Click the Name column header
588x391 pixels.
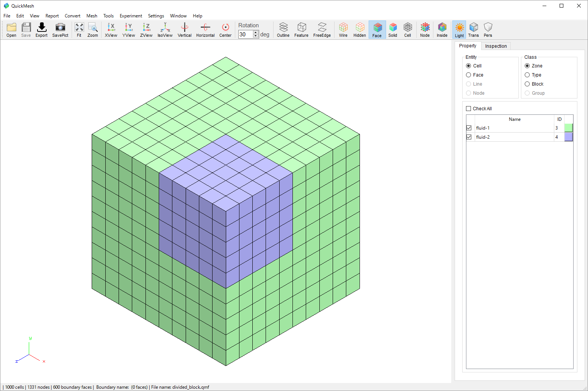(x=514, y=119)
